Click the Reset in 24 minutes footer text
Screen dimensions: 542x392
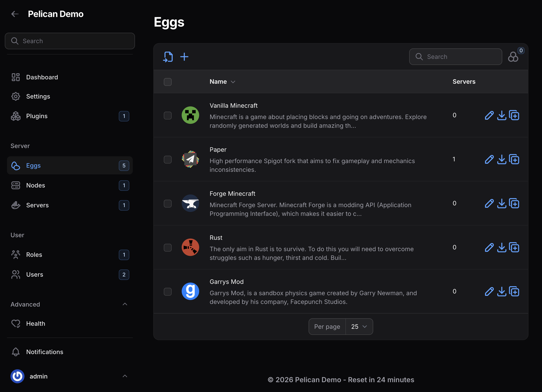click(381, 380)
